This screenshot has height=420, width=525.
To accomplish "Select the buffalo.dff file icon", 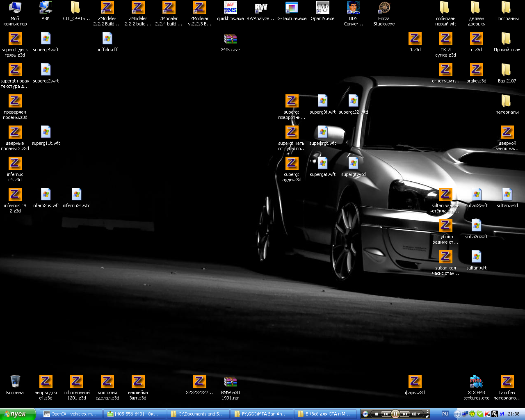I will pos(107,39).
